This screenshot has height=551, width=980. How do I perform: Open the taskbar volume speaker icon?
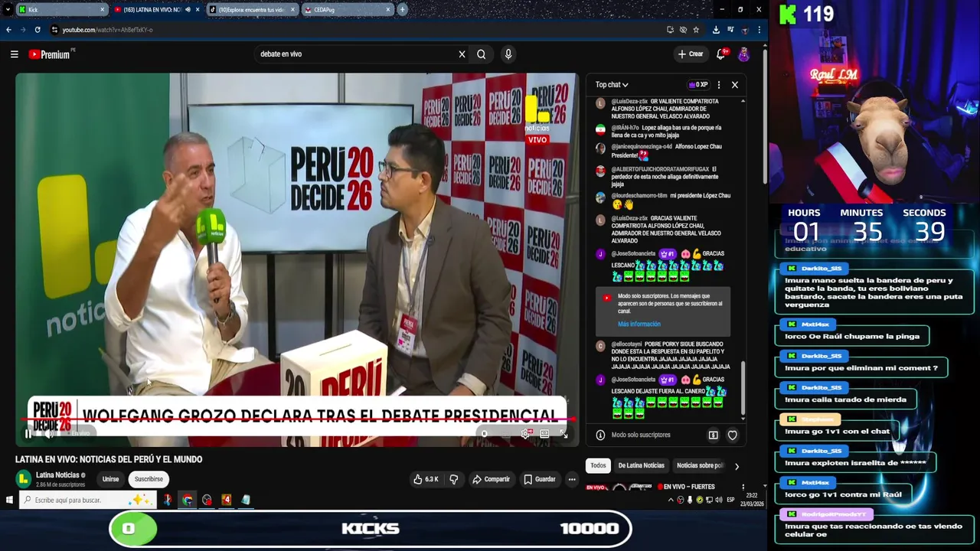[717, 500]
